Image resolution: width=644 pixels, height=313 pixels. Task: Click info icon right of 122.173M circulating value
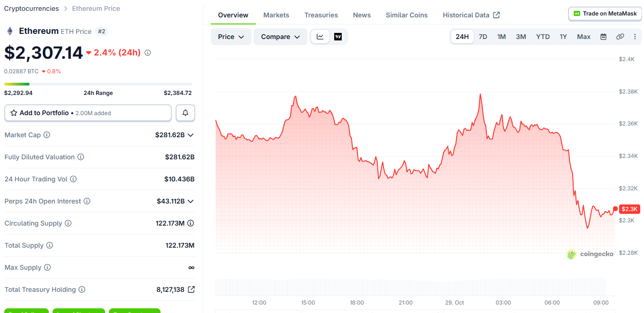tap(191, 223)
